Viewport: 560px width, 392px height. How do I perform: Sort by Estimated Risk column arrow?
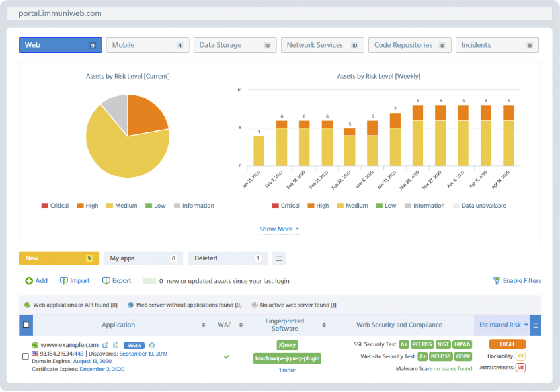tap(526, 325)
